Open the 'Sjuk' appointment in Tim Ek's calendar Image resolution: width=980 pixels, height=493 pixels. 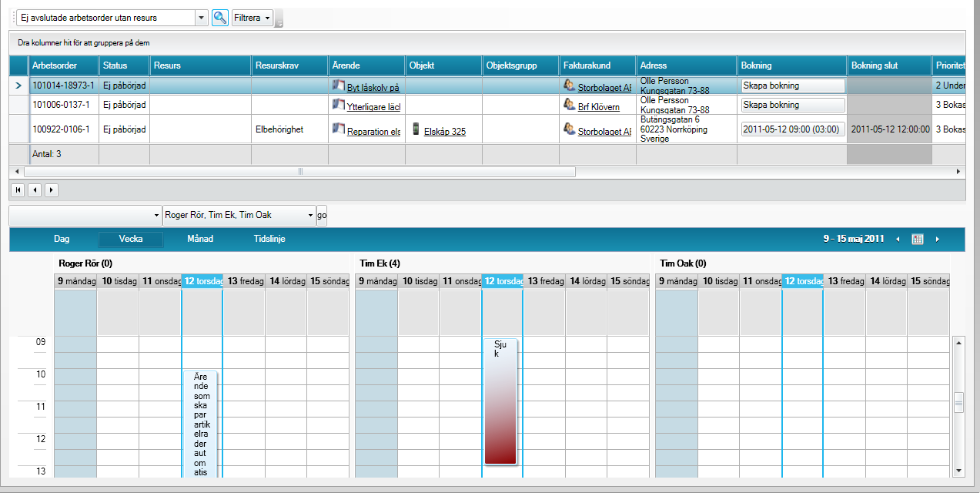point(500,401)
